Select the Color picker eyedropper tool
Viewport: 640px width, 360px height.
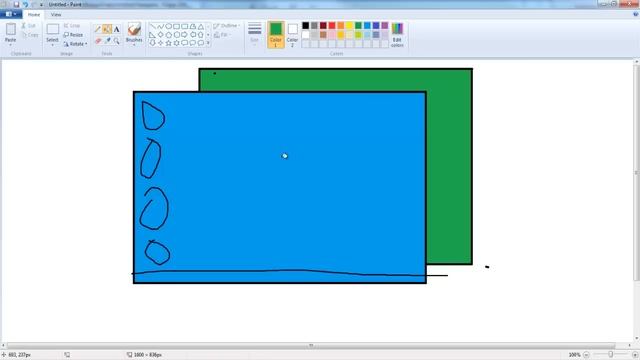(x=107, y=40)
